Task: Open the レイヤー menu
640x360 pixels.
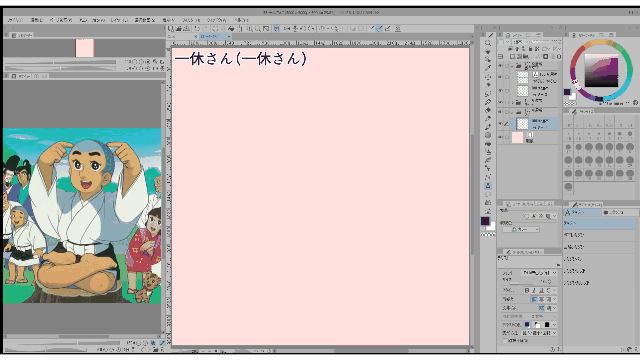Action: (x=119, y=20)
